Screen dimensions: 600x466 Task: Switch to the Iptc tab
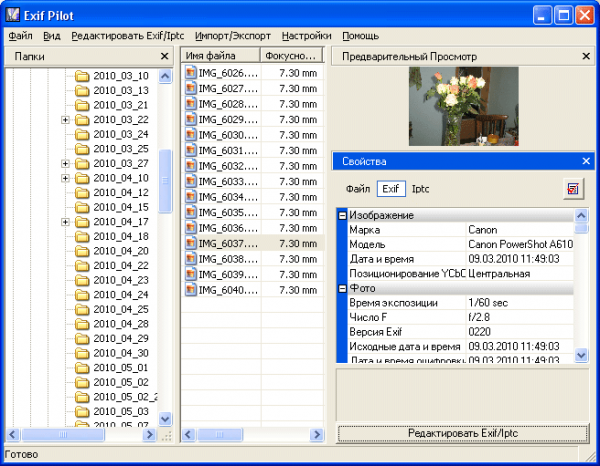(x=421, y=188)
